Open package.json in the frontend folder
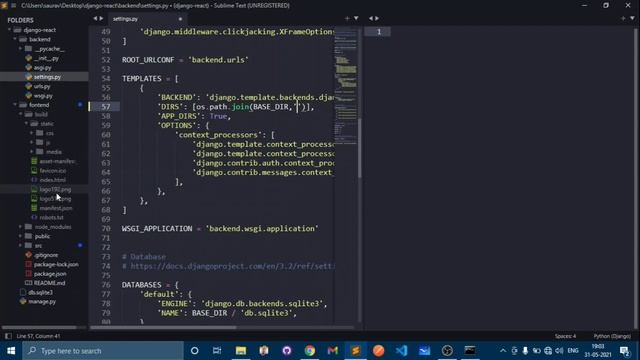 point(50,274)
